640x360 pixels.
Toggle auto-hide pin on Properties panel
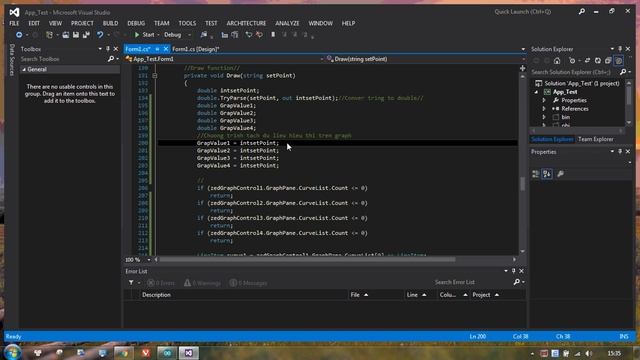[x=620, y=152]
